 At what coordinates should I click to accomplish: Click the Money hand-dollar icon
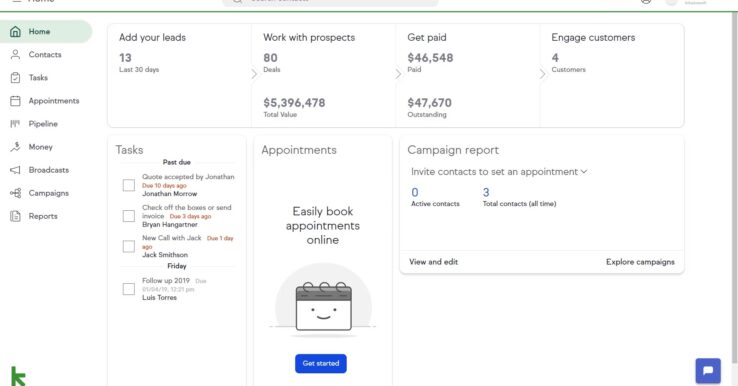coord(16,147)
